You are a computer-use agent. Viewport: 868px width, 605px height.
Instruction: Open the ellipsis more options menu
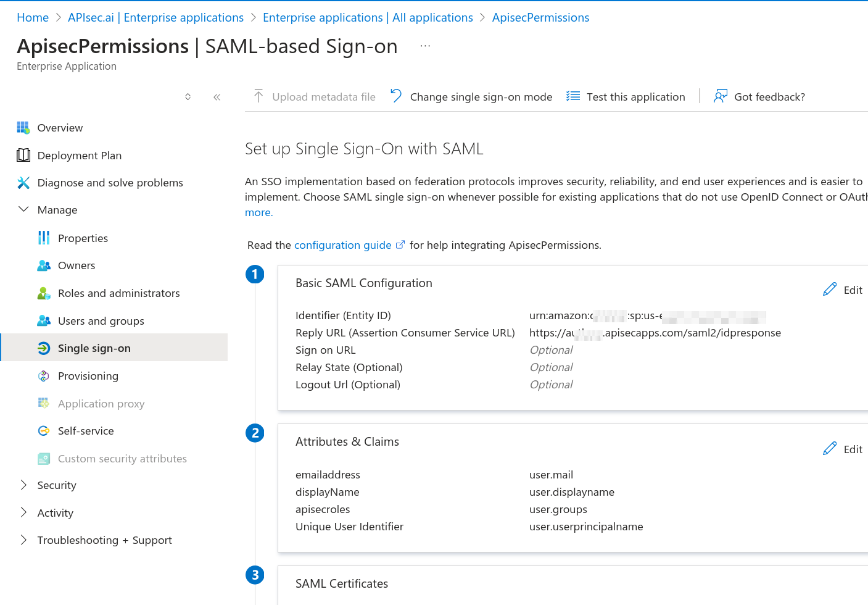click(x=425, y=46)
